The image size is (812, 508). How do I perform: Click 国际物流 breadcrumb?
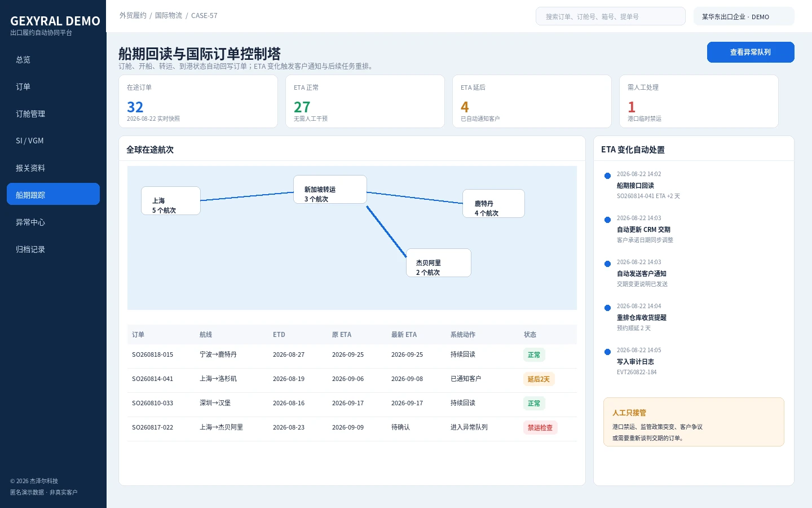pyautogui.click(x=169, y=16)
